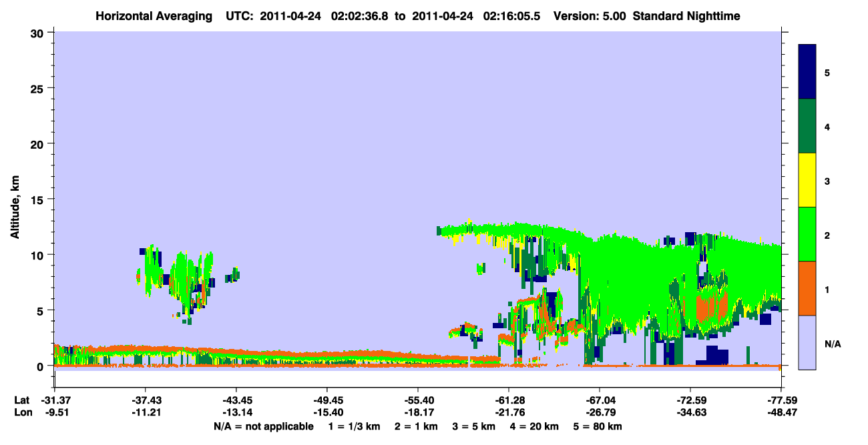Click the orange colorbar segment labeled 1

pyautogui.click(x=807, y=288)
